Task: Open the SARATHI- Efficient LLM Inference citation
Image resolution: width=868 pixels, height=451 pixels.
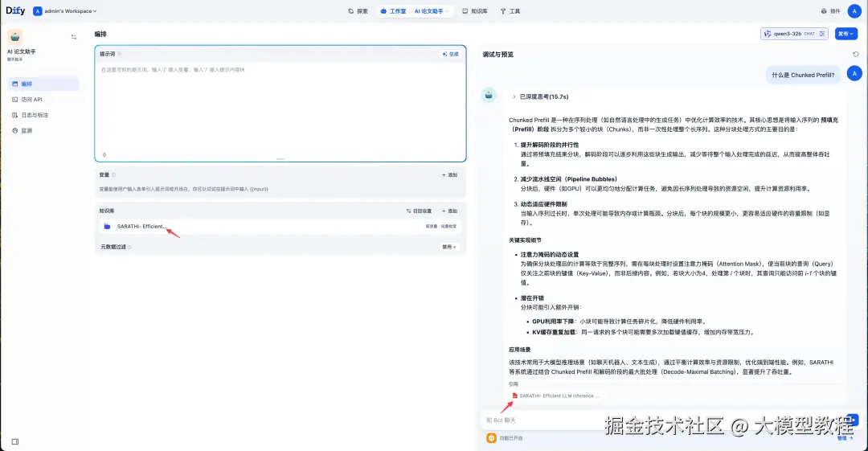Action: point(556,396)
